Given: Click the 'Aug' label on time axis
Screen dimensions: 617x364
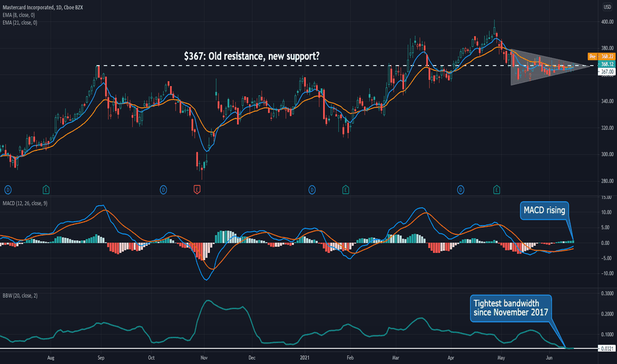Looking at the screenshot, I should pyautogui.click(x=51, y=357).
